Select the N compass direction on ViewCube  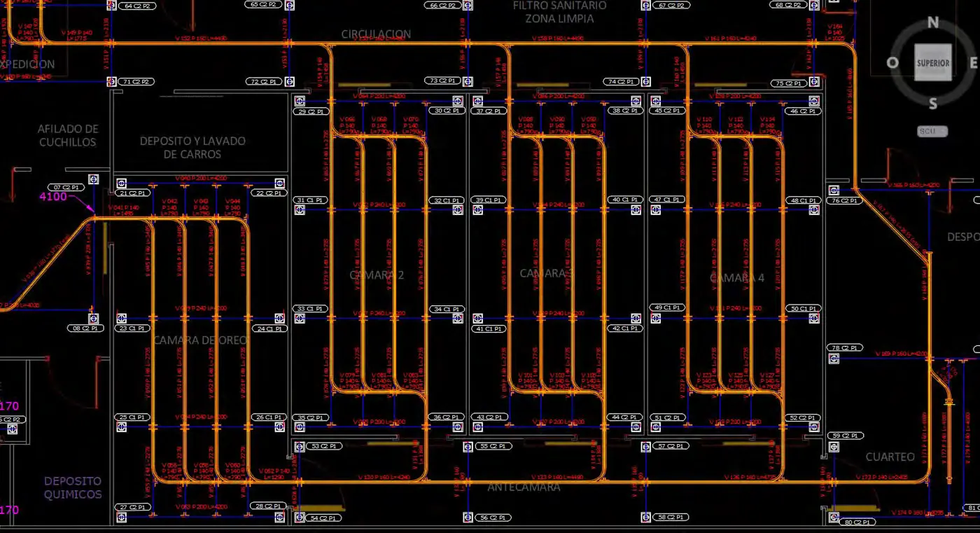[x=933, y=22]
